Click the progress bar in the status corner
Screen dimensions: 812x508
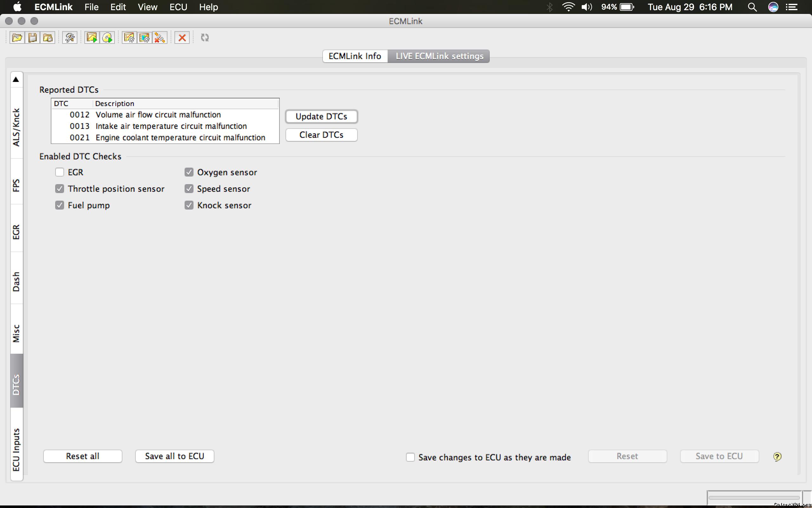(x=754, y=498)
